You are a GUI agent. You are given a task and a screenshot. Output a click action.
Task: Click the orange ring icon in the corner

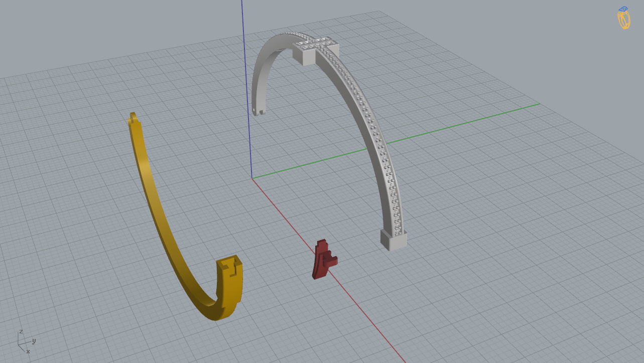point(623,18)
